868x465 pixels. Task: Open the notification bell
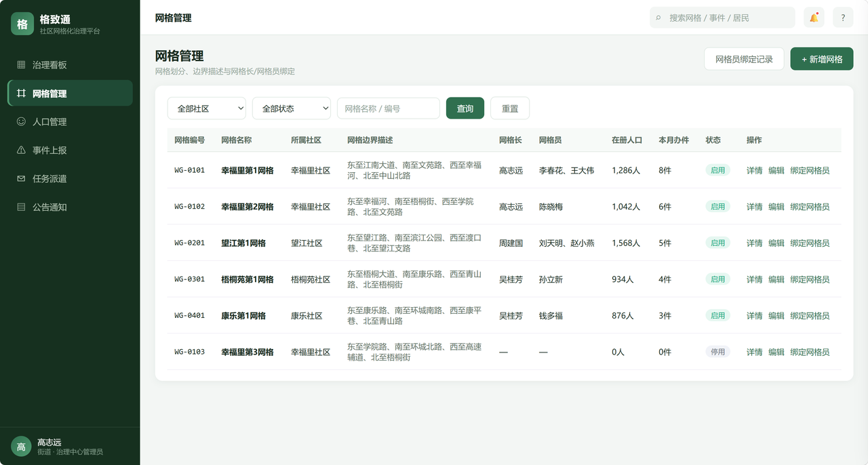tap(814, 18)
